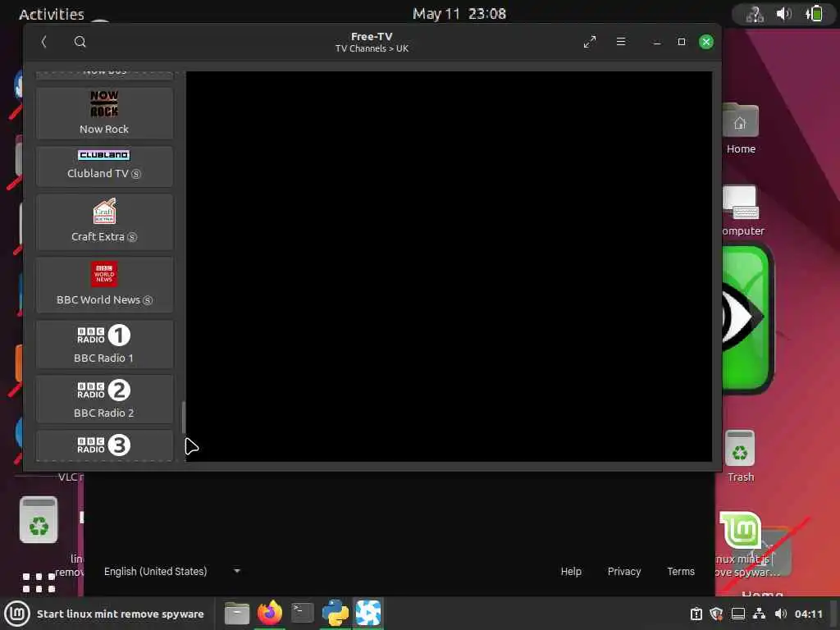Screen dimensions: 840x630
Task: Open network status icon in top bar
Action: pyautogui.click(x=755, y=14)
